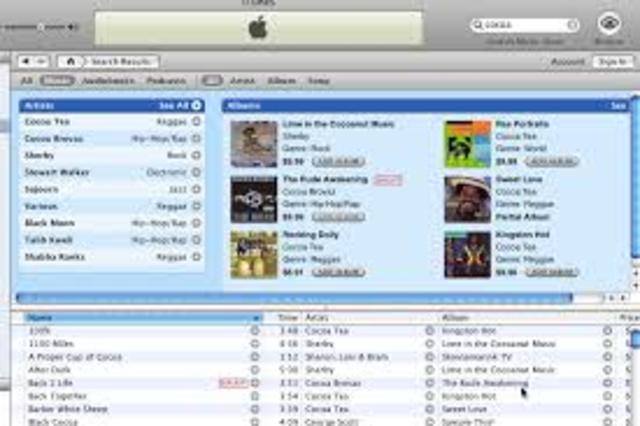This screenshot has width=640, height=426.
Task: Filter search results by Song
Action: [x=318, y=80]
